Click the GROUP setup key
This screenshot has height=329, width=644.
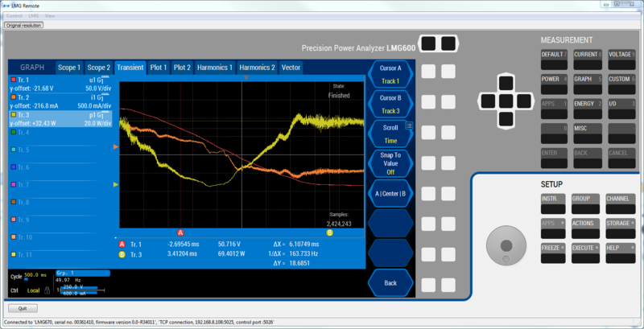586,204
